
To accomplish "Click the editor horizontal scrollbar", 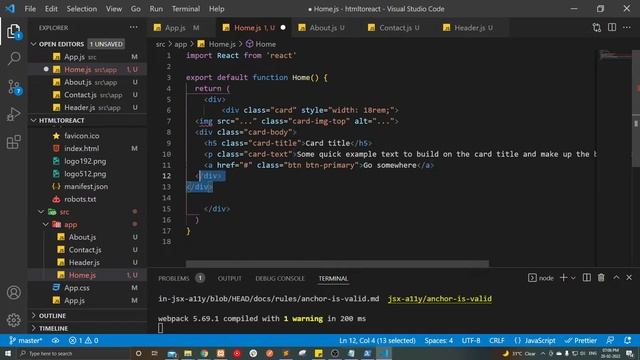I will point(337,264).
